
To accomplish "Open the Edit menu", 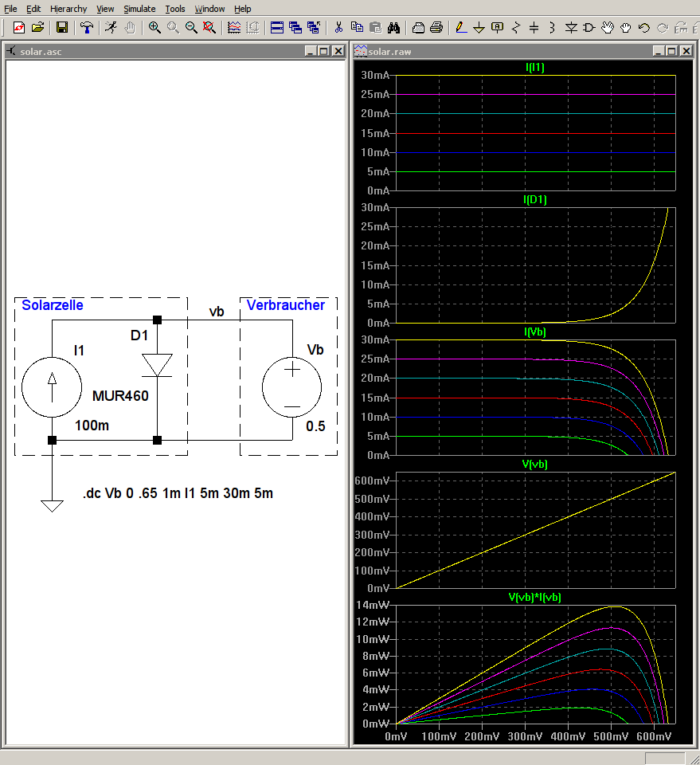I will [x=33, y=9].
